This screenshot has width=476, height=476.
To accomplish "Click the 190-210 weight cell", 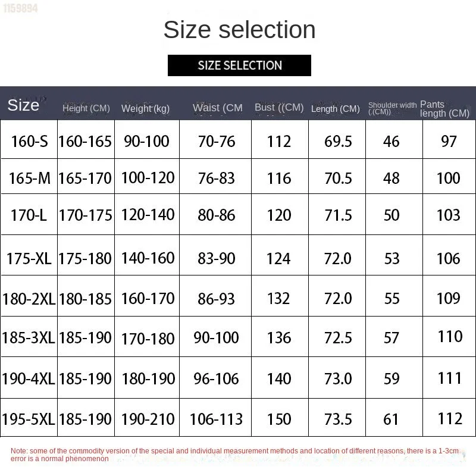I will pos(148,419).
